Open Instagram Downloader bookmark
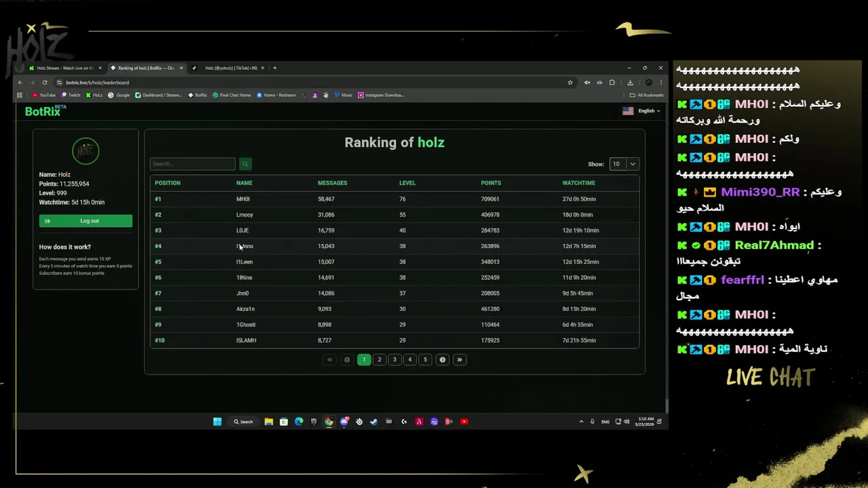 pyautogui.click(x=381, y=95)
